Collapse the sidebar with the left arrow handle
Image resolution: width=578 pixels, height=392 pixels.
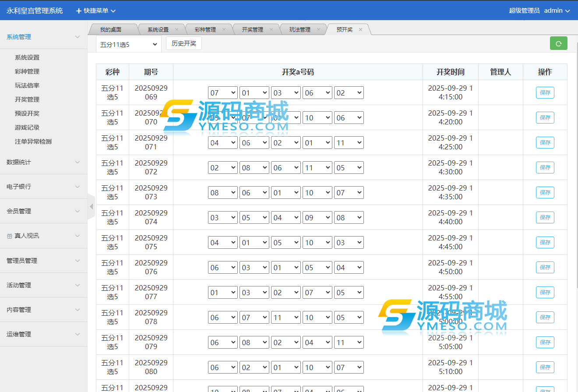[x=91, y=207]
